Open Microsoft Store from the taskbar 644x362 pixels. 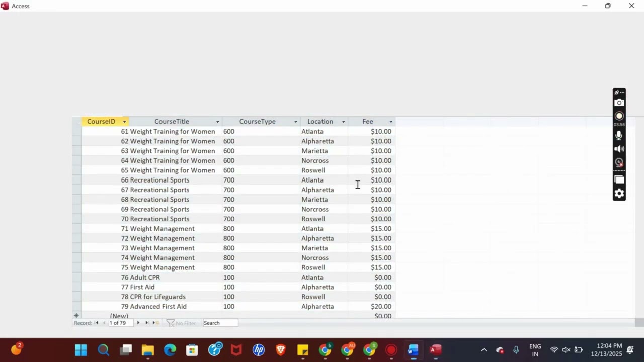[192, 350]
